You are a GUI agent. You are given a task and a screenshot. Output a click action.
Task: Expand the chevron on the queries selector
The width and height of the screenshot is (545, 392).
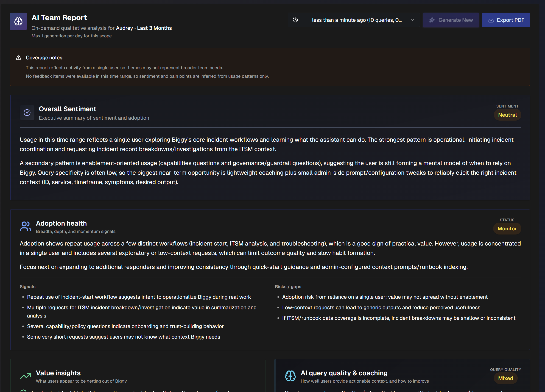pyautogui.click(x=412, y=20)
